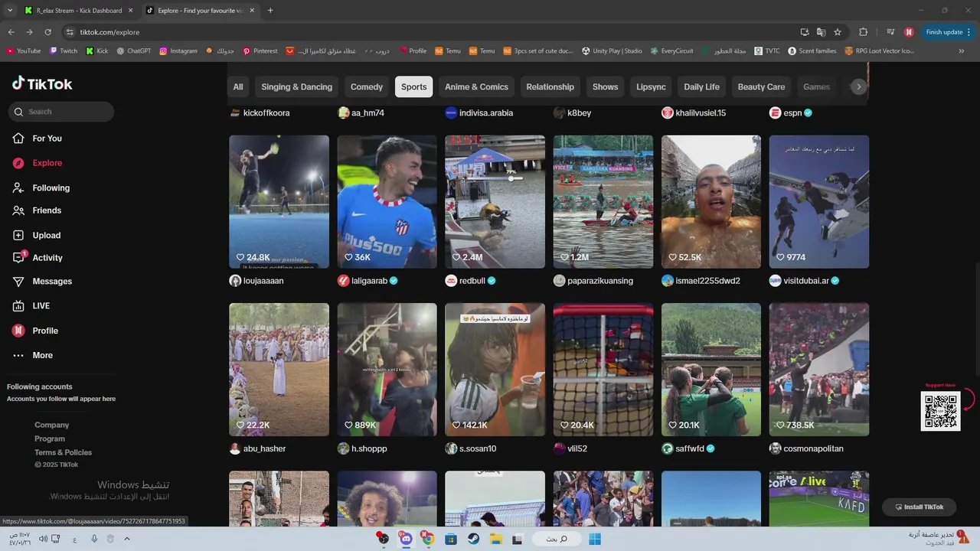Click the Install TikTok button

918,507
